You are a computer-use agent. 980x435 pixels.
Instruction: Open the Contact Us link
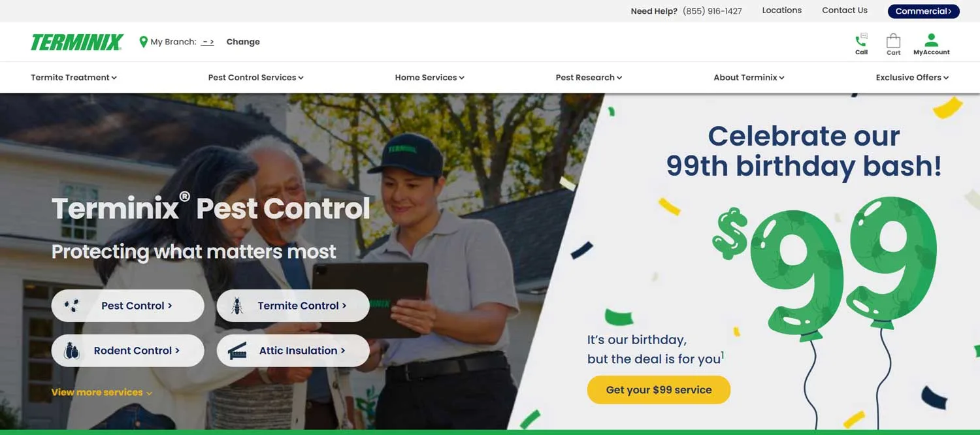(x=845, y=10)
